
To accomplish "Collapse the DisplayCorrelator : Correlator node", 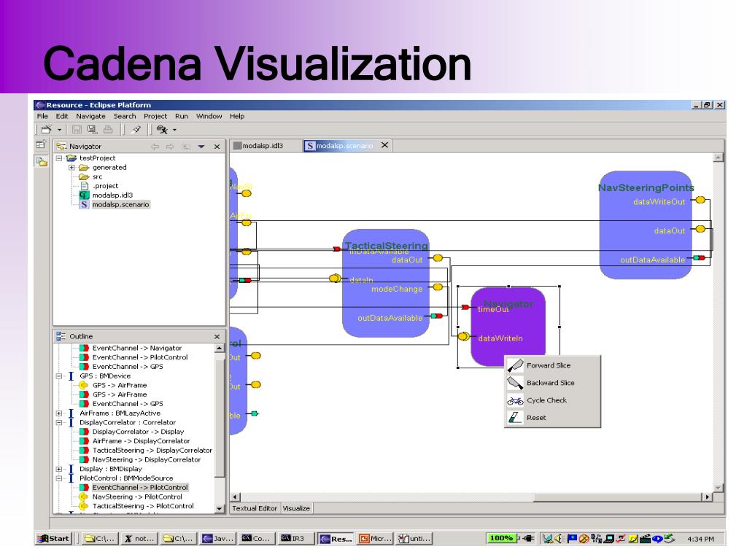I will point(59,423).
